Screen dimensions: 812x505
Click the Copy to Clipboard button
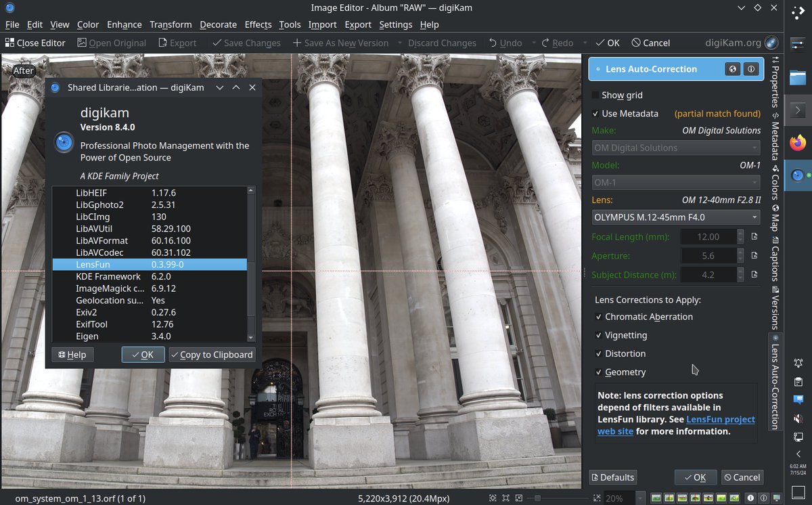click(x=212, y=354)
